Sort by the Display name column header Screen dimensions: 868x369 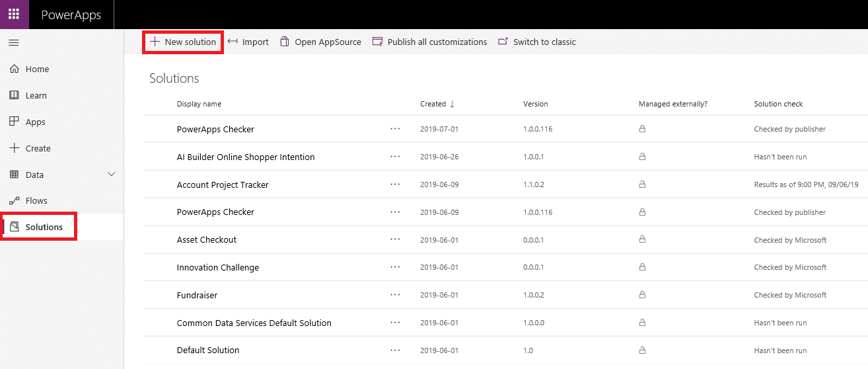pos(199,104)
